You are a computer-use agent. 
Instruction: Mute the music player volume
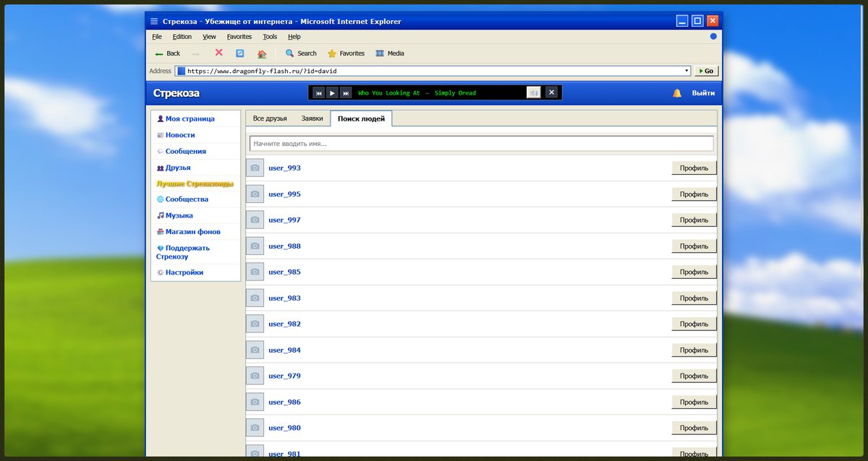tap(533, 92)
